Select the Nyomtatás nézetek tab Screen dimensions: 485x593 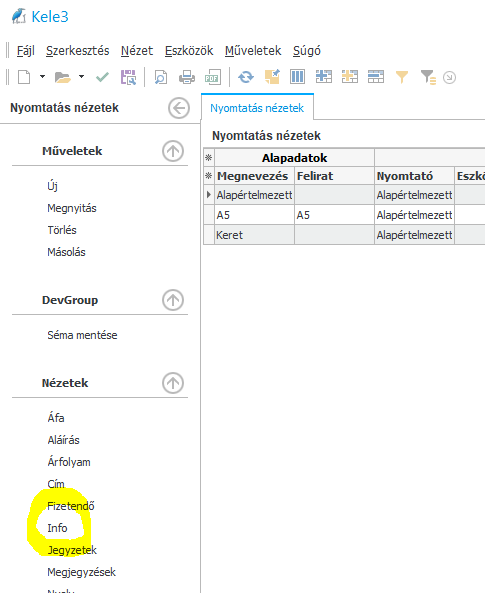(257, 108)
